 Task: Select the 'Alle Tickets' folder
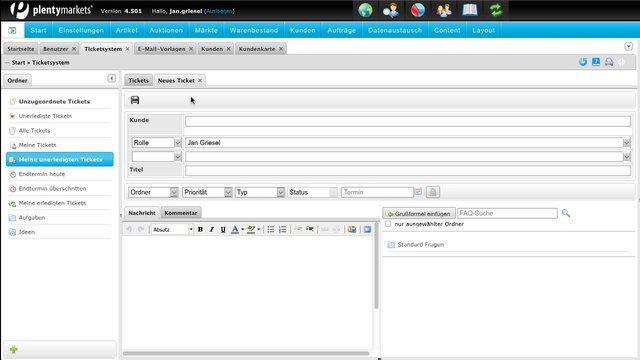34,131
